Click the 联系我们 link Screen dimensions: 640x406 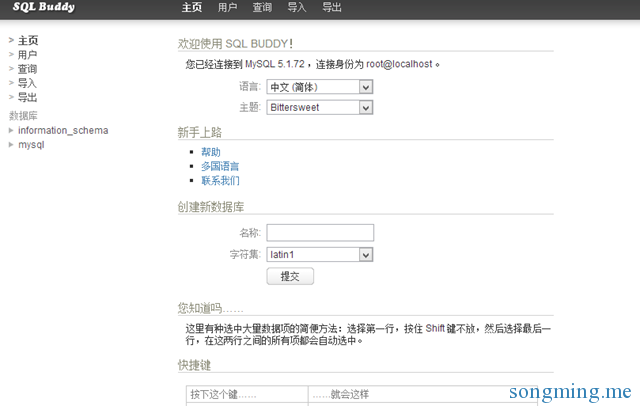pyautogui.click(x=220, y=181)
